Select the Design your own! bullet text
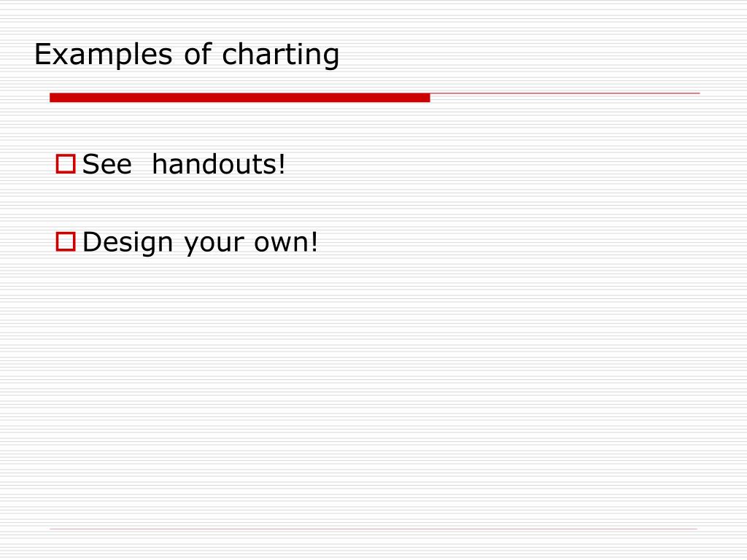Viewport: 747px width, 560px height. click(200, 242)
